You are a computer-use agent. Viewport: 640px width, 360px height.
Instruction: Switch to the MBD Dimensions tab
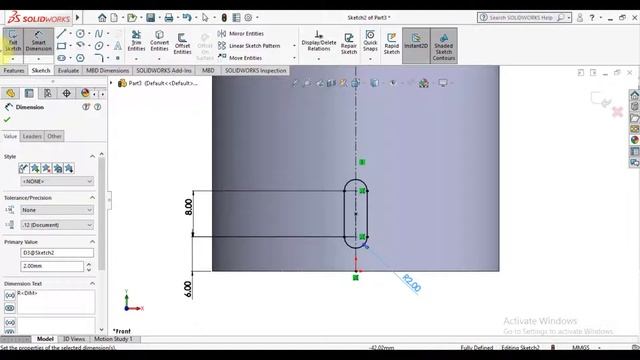click(107, 71)
